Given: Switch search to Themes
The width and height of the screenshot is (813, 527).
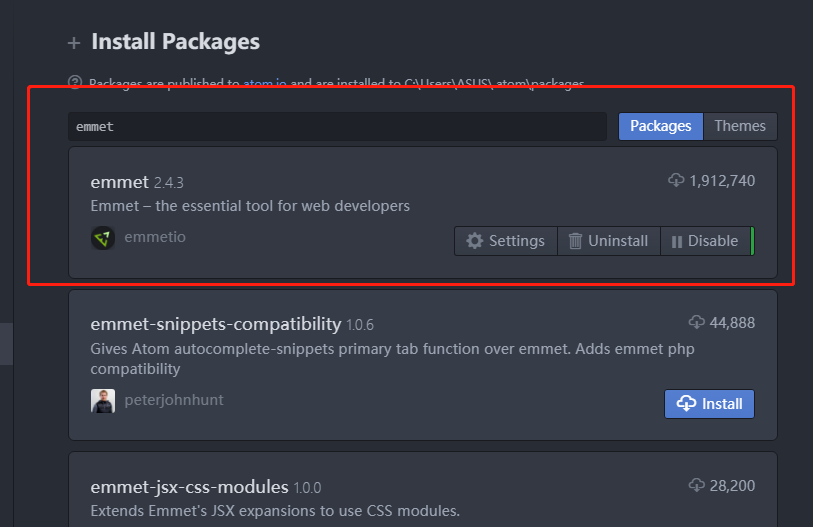Looking at the screenshot, I should pyautogui.click(x=740, y=126).
